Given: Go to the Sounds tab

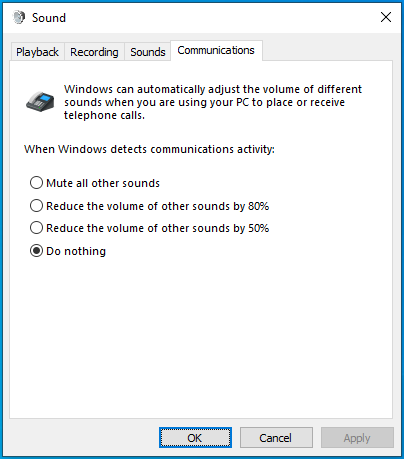Looking at the screenshot, I should click(x=148, y=52).
